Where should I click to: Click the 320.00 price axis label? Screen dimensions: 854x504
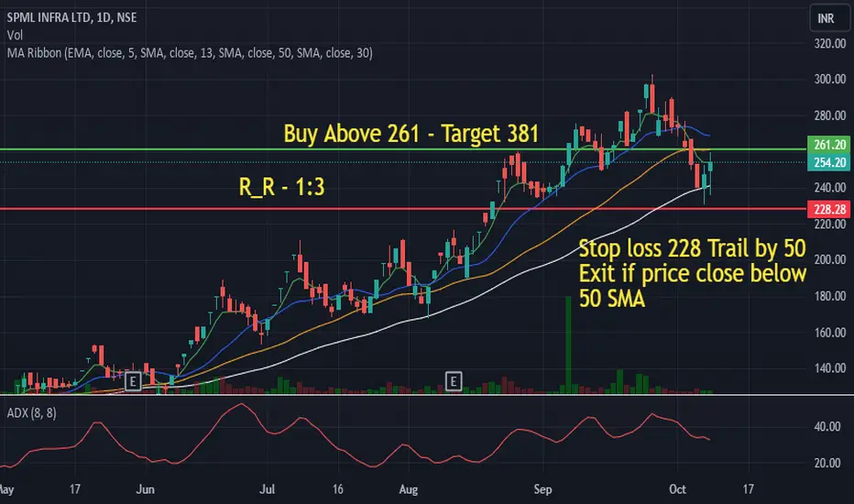[830, 44]
